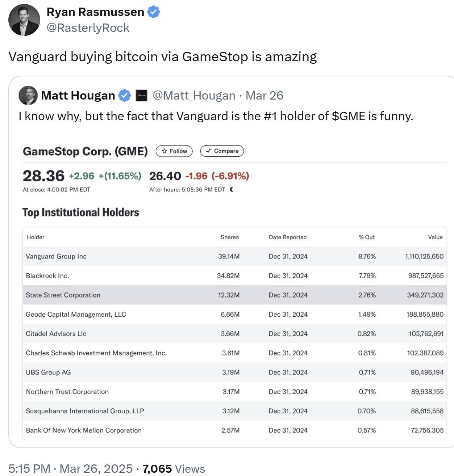The image size is (454, 476).
Task: Follow GameStop Corp. stock
Action: (174, 151)
